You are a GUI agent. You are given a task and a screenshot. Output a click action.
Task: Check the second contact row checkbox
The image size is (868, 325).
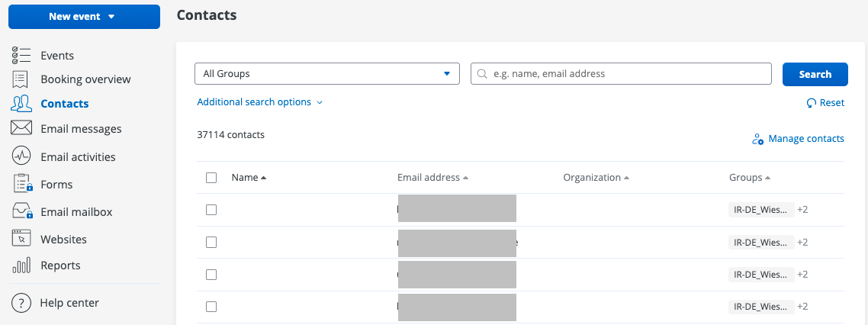coord(211,242)
